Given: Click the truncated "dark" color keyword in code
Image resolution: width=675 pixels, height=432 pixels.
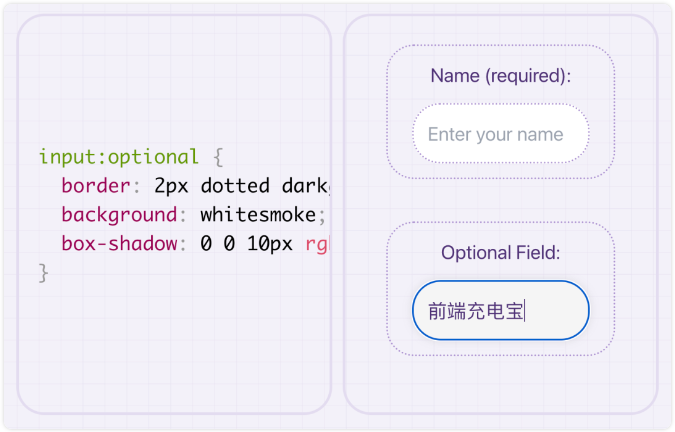Looking at the screenshot, I should (306, 186).
